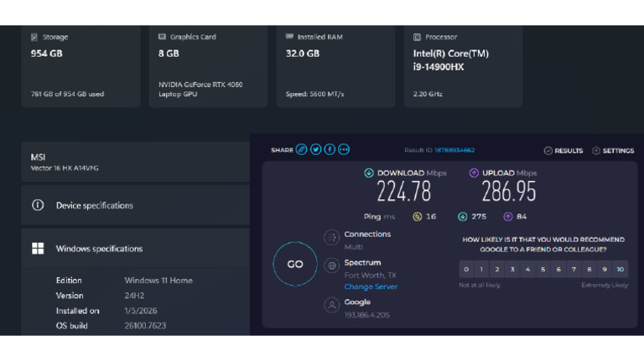Viewport: 644px width, 361px height.
Task: Rate recommendation score 10
Action: [621, 269]
